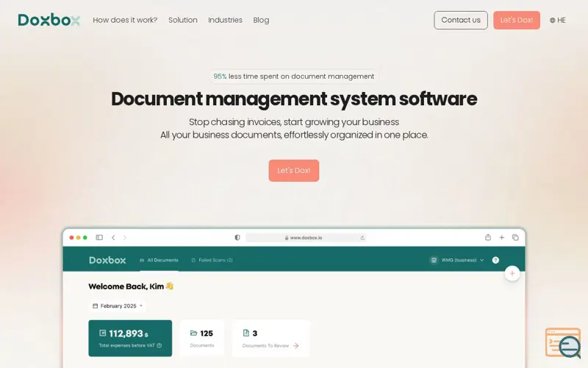Open the WMG (business) dropdown

456,260
